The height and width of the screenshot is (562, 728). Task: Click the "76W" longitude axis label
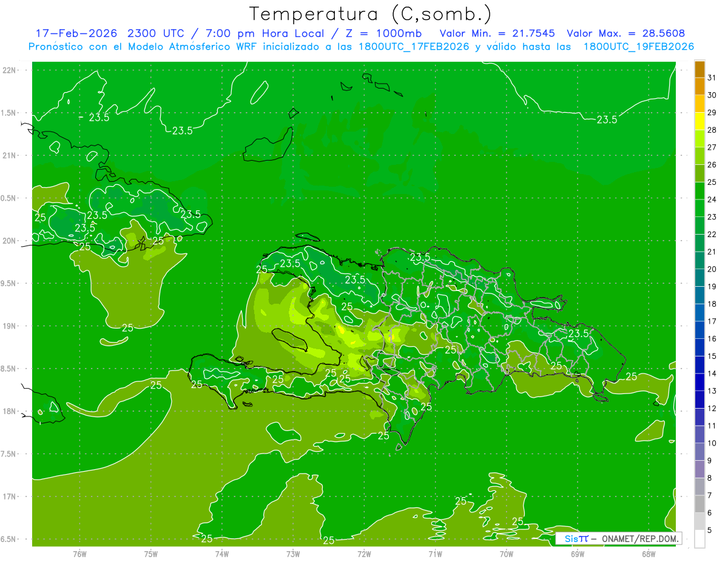click(79, 554)
